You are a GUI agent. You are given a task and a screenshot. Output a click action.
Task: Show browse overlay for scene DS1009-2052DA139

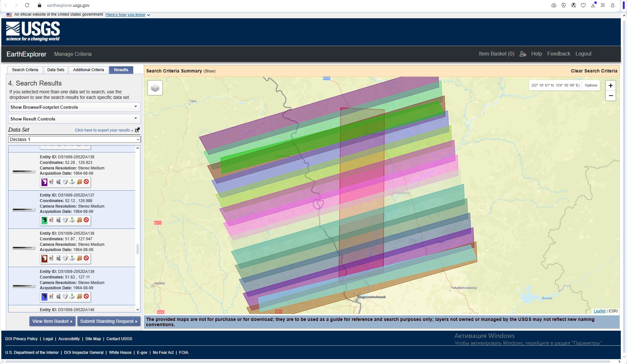click(51, 296)
